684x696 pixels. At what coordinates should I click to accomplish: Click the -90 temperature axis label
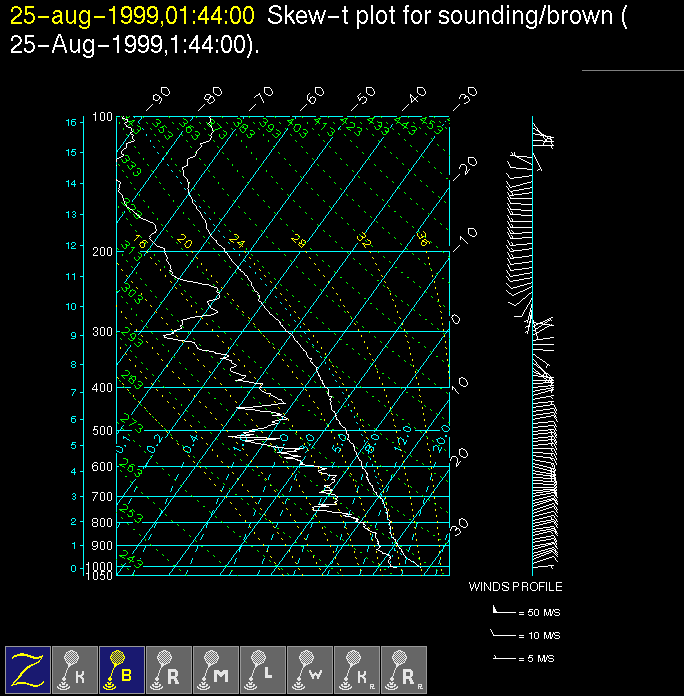(157, 98)
